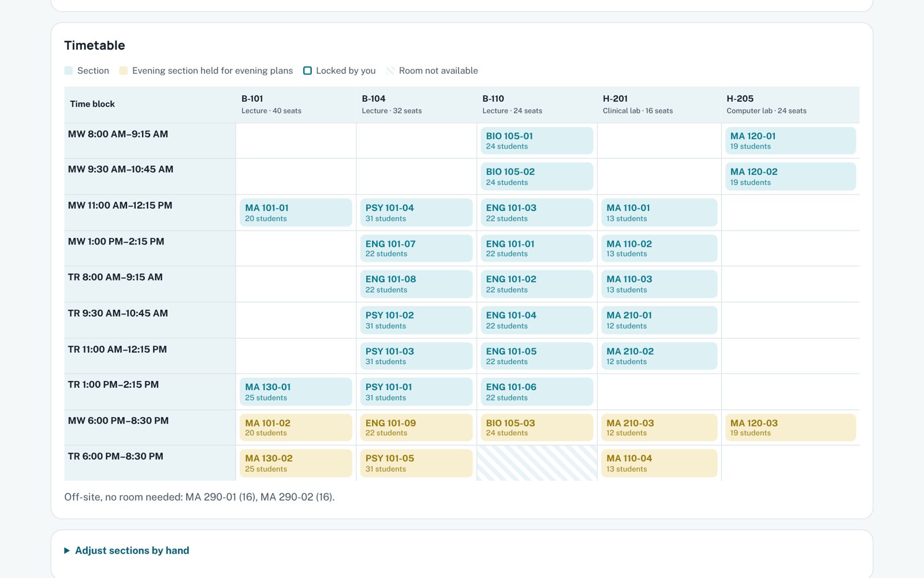
Task: Select the ENG 101-07 section
Action: (416, 249)
